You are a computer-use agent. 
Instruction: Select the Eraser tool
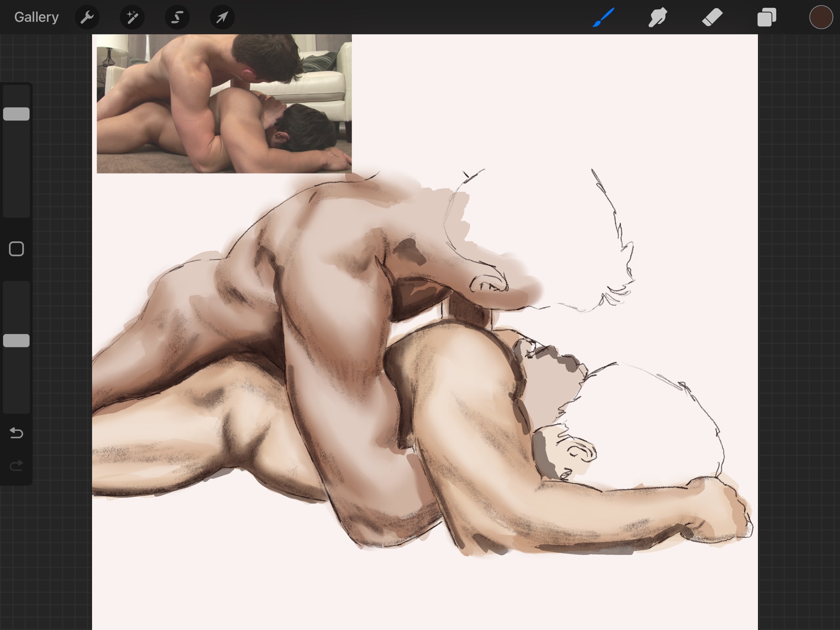(x=712, y=17)
